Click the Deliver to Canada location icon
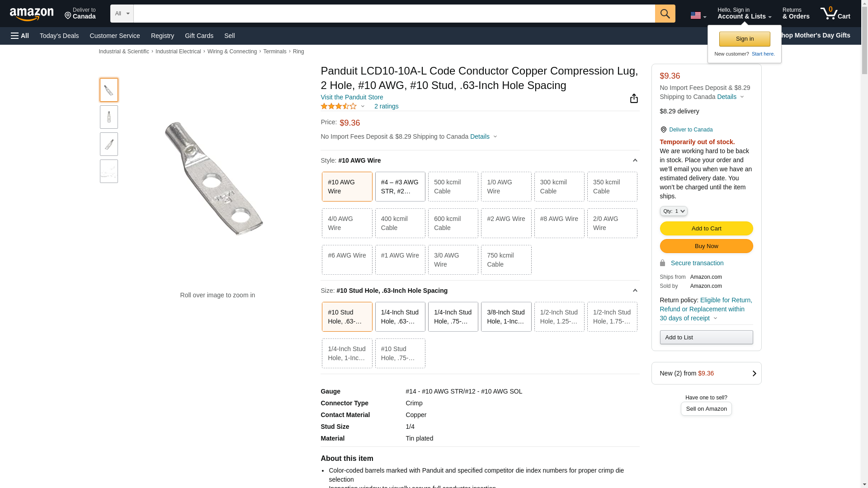Screen dimensions: 868x488 click(x=68, y=16)
